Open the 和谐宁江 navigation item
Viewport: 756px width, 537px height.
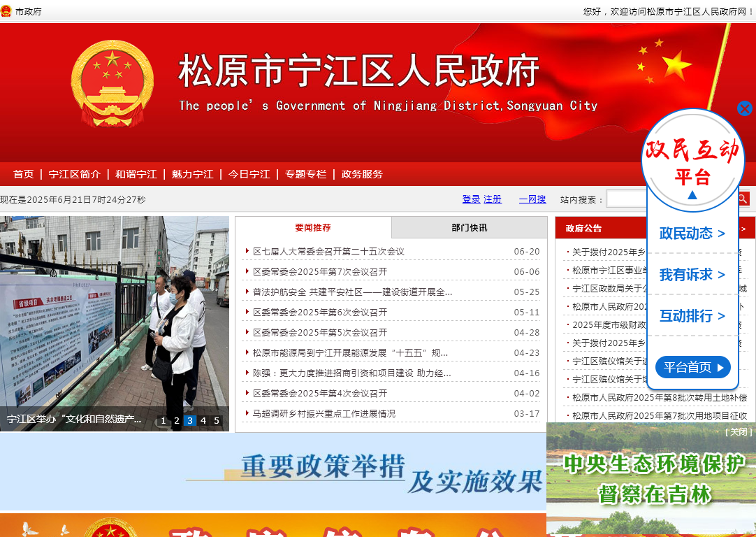(136, 174)
